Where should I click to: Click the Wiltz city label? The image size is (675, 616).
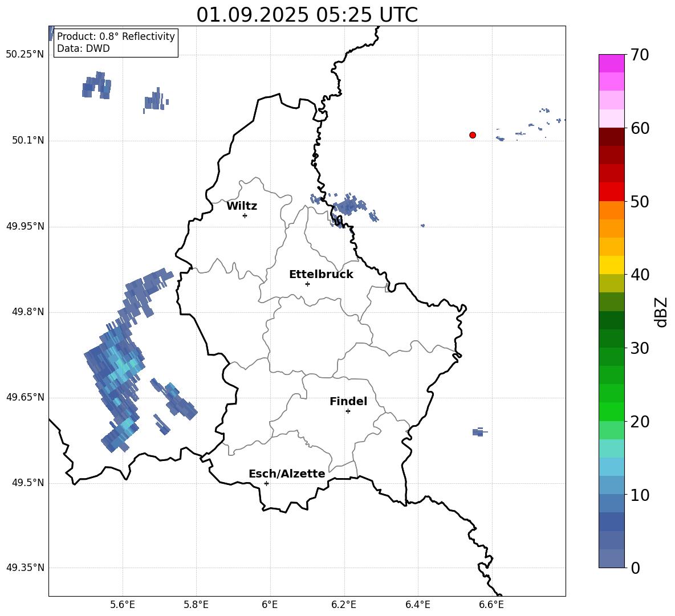pos(242,206)
